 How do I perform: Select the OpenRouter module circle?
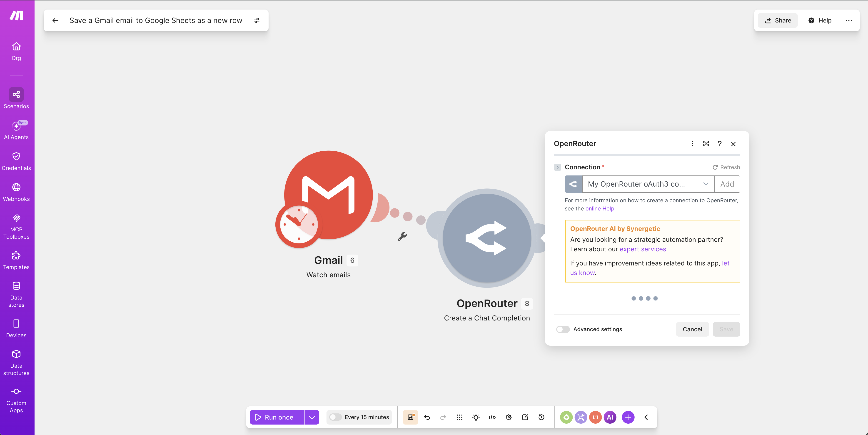pyautogui.click(x=487, y=239)
